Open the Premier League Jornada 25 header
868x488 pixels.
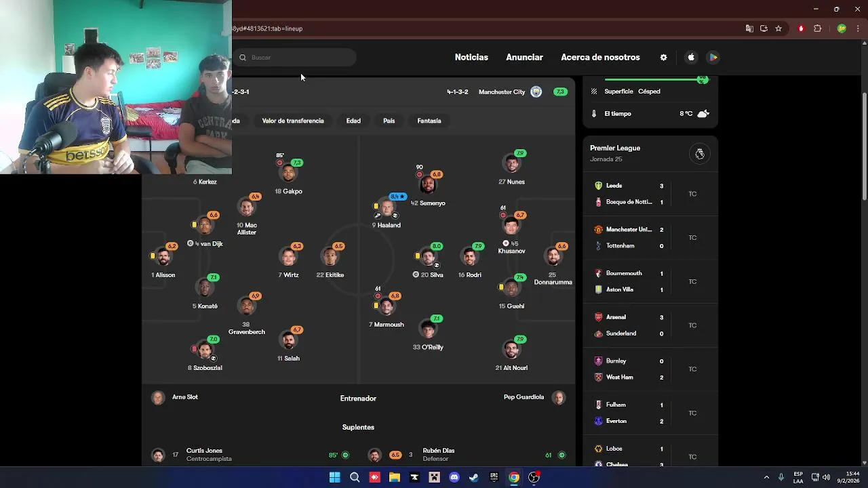click(650, 153)
